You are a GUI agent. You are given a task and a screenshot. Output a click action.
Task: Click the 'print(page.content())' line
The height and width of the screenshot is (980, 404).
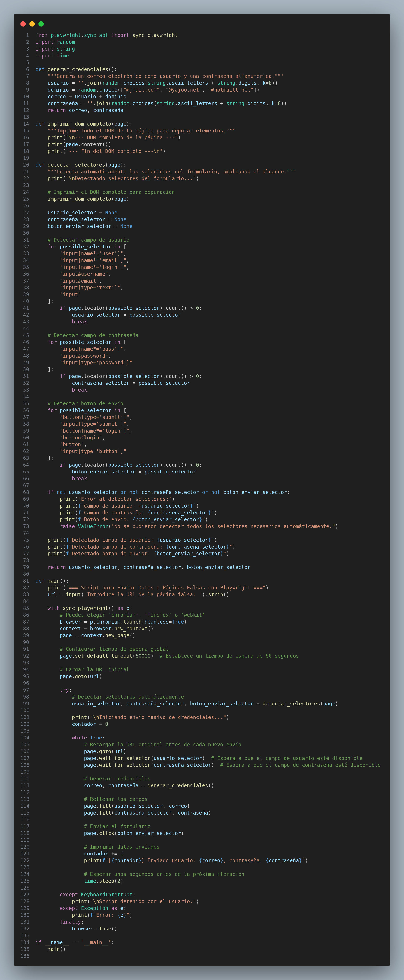tap(79, 144)
